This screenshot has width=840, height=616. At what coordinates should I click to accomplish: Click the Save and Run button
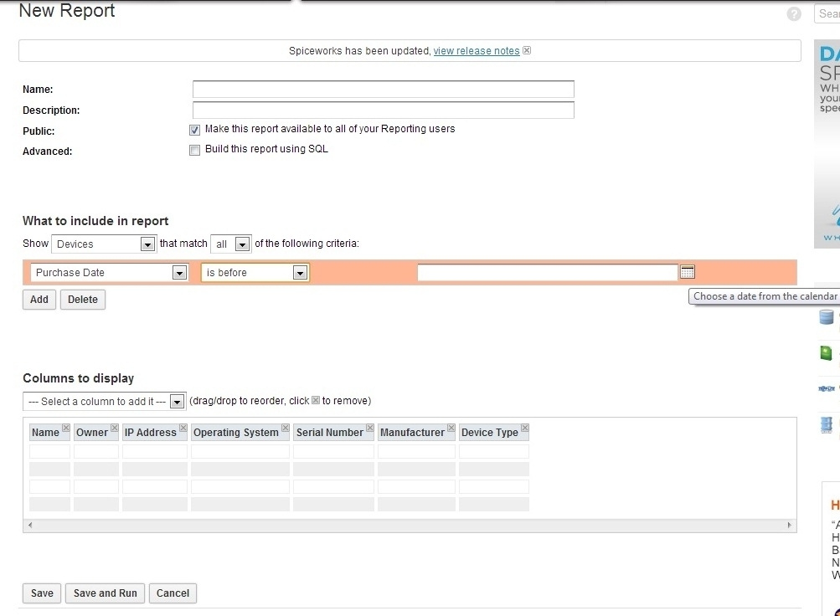(104, 593)
